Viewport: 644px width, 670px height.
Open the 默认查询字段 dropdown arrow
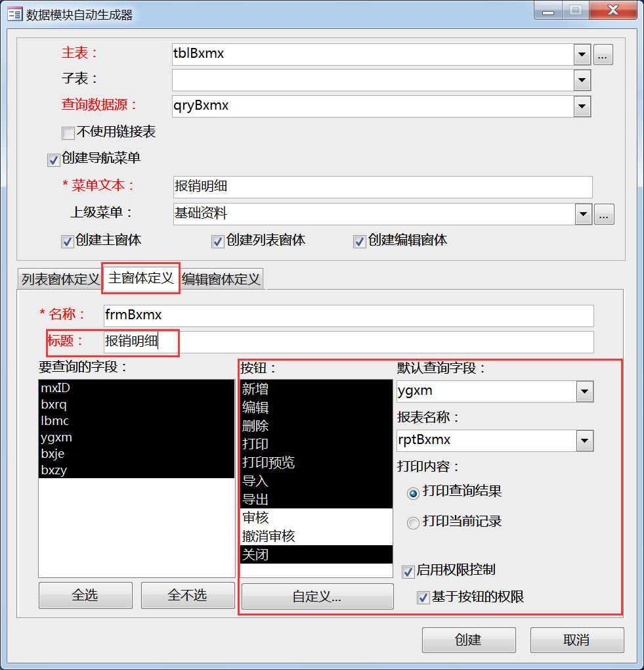tap(585, 391)
